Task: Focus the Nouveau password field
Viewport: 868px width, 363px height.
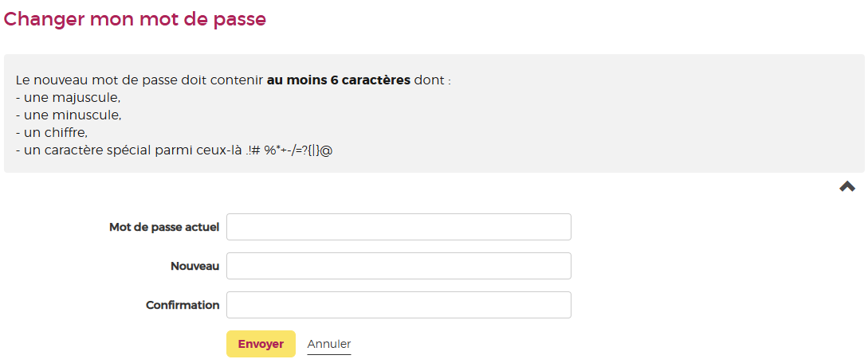Action: tap(399, 266)
